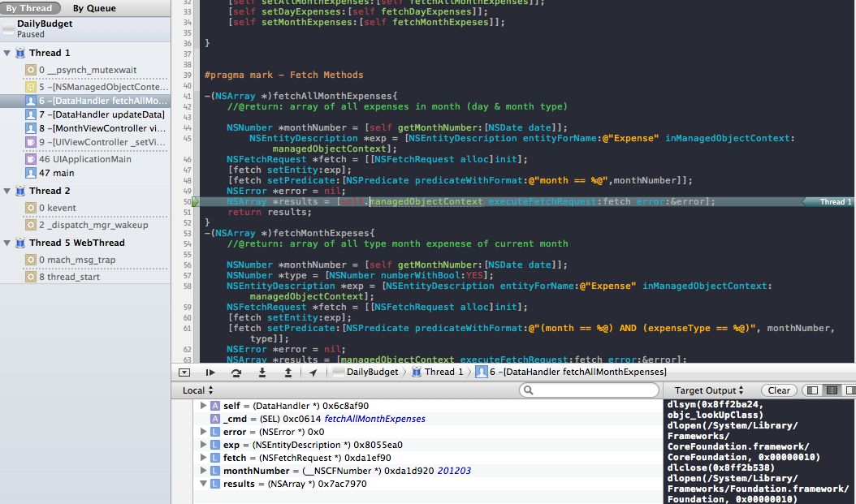856x504 pixels.
Task: Click the fetchAllMonthExpenses method declaration
Action: pyautogui.click(x=300, y=96)
